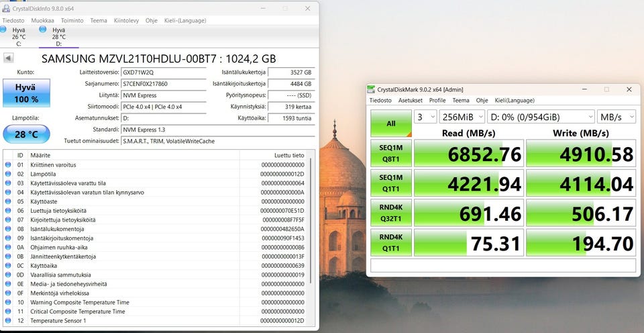Click the CrystalDiskMark title bar icon
Screen dimensions: 644x333
(x=371, y=89)
